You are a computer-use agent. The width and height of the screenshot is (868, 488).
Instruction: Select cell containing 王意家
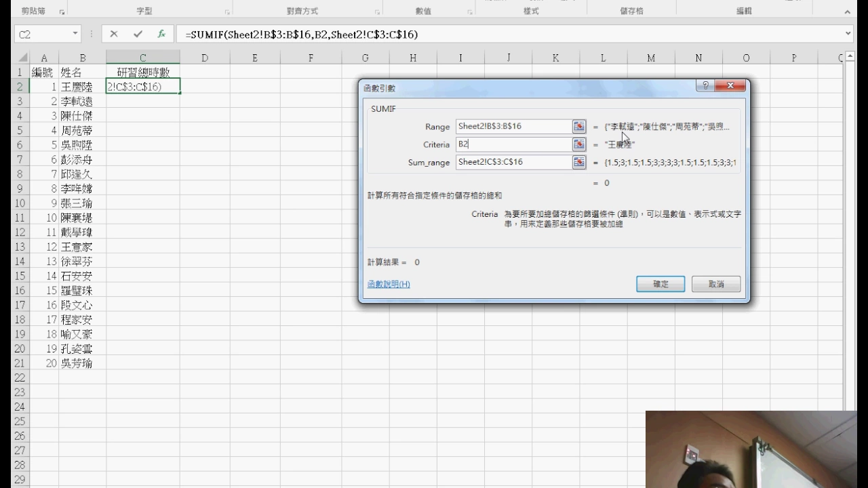tap(83, 247)
